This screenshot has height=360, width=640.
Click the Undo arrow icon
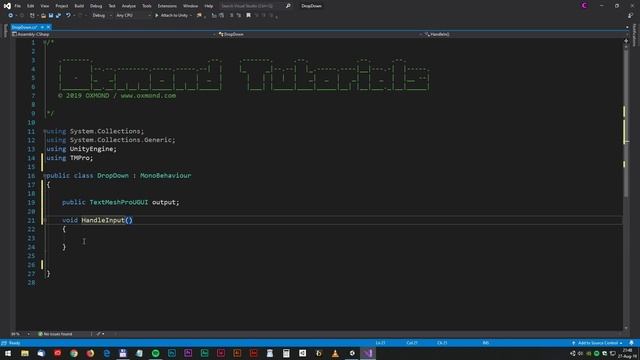(68, 16)
